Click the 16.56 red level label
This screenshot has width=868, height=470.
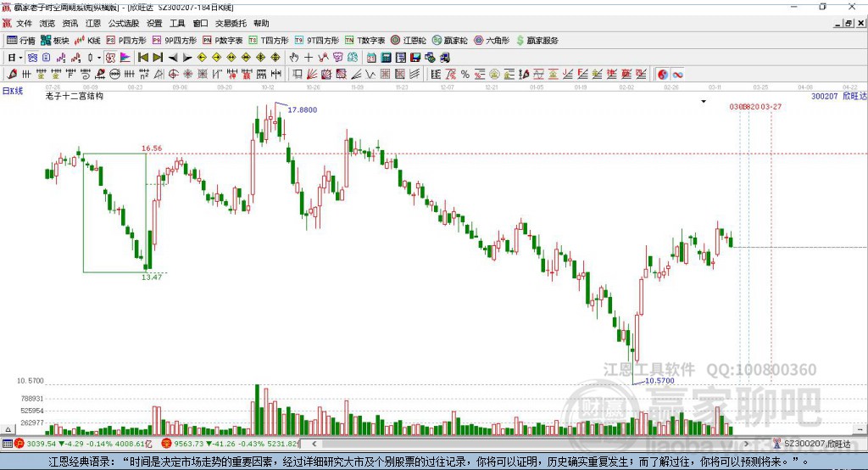click(x=152, y=148)
